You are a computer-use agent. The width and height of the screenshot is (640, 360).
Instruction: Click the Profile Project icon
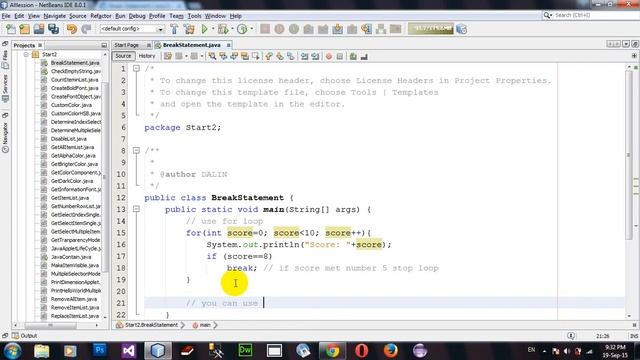(x=242, y=29)
